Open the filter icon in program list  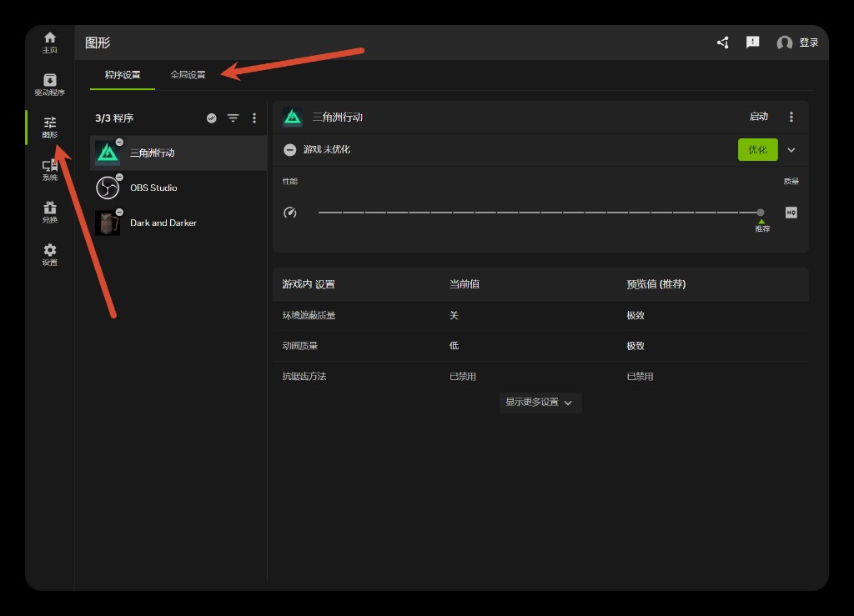(x=234, y=118)
